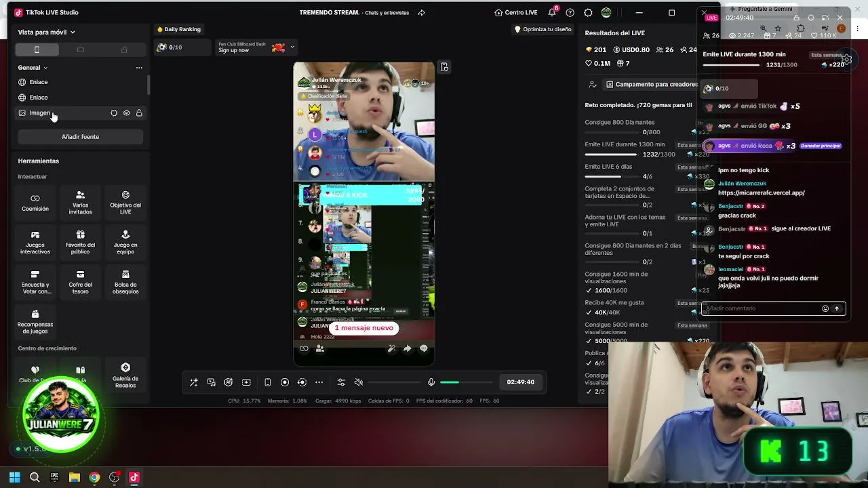Screen dimensions: 868x488
Task: Open Google Chrome from the taskbar
Action: pos(94,477)
